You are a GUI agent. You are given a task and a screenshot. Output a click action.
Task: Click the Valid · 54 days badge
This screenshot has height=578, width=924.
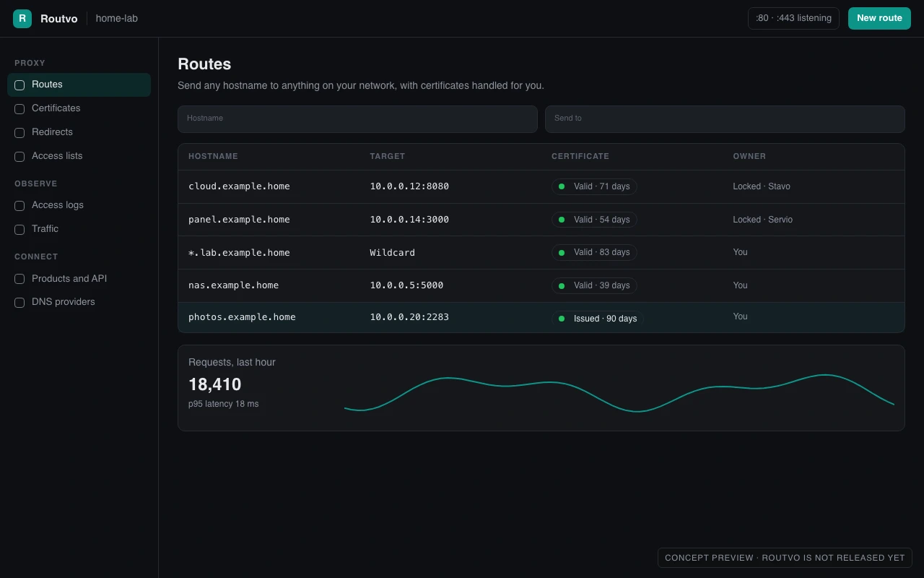594,220
